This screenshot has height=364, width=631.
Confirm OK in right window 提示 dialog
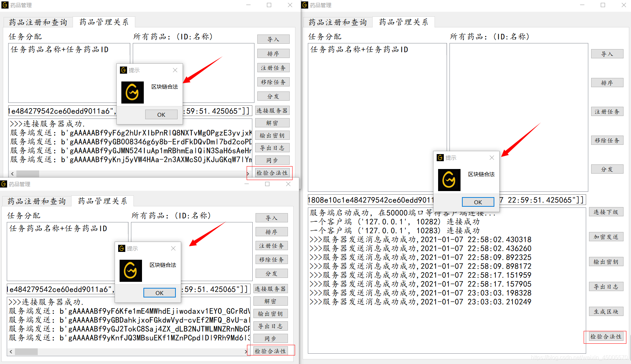[478, 202]
